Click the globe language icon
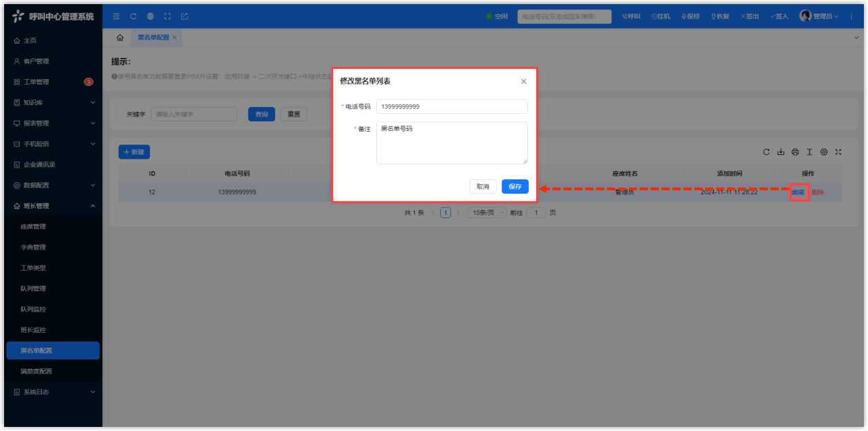The image size is (868, 431). [x=150, y=16]
